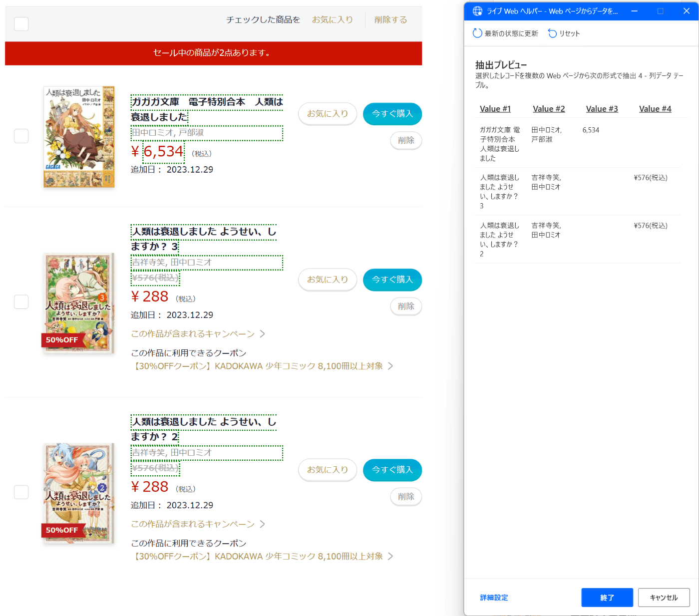Check the box for ガガガ文庫 電子特別合本 item
The image size is (699, 616).
coord(21,136)
